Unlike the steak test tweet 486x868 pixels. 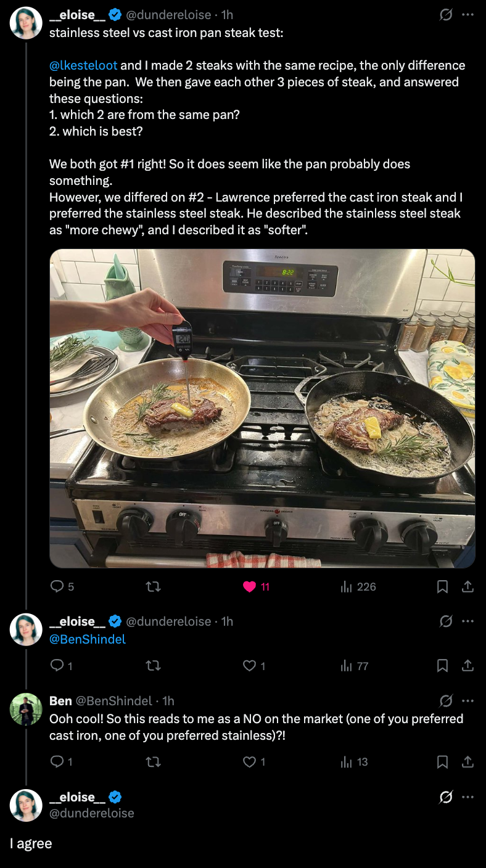pos(249,587)
